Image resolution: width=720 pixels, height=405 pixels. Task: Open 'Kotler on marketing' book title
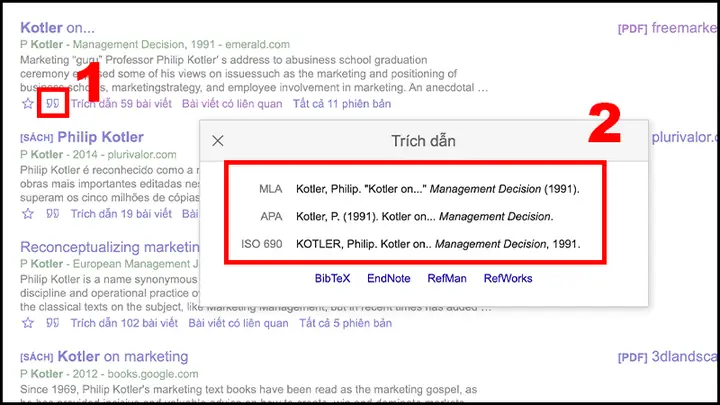pyautogui.click(x=123, y=356)
